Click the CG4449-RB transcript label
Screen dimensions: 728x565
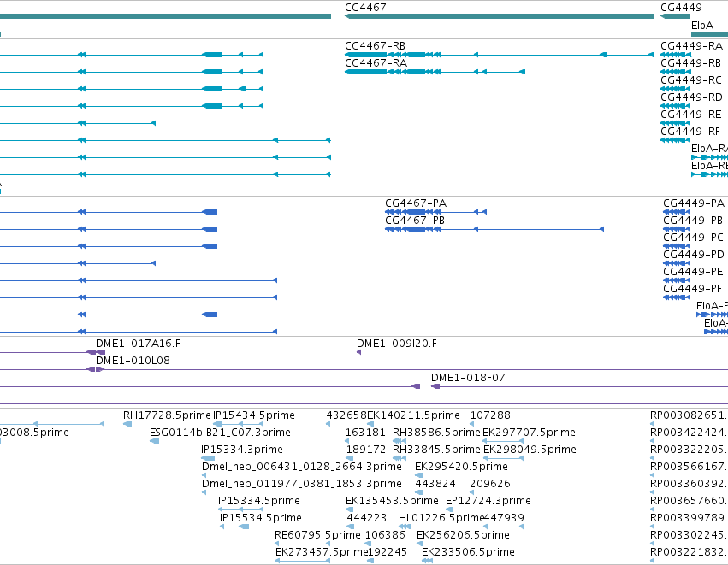(691, 63)
